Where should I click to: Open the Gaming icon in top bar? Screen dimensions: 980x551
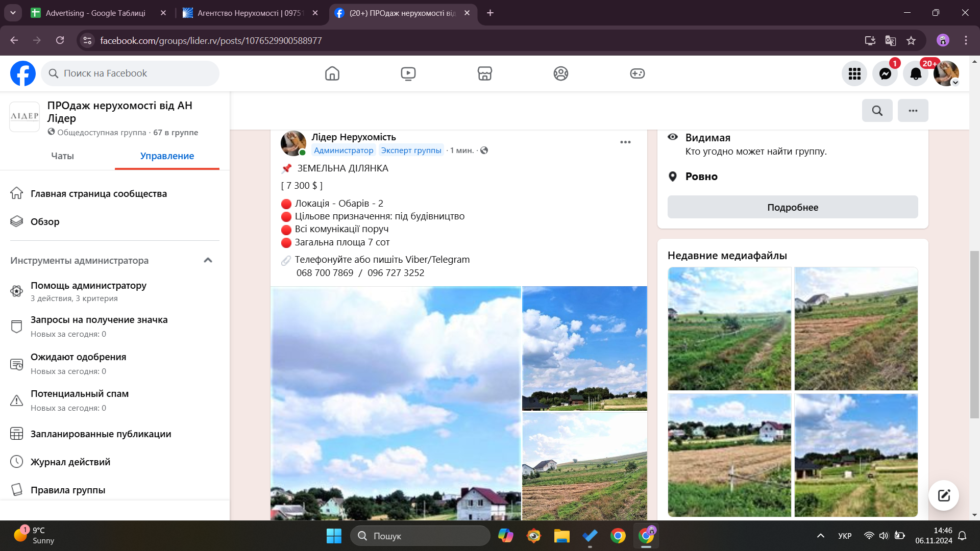click(637, 73)
